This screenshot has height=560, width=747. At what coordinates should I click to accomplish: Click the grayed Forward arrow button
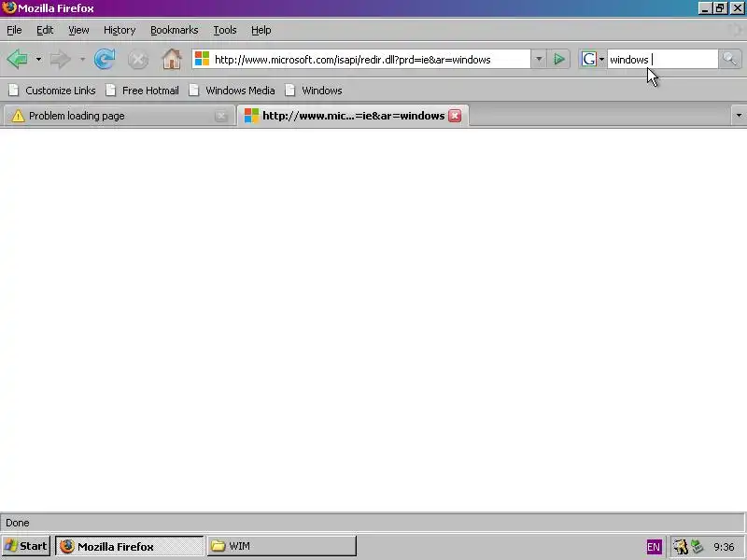click(60, 60)
